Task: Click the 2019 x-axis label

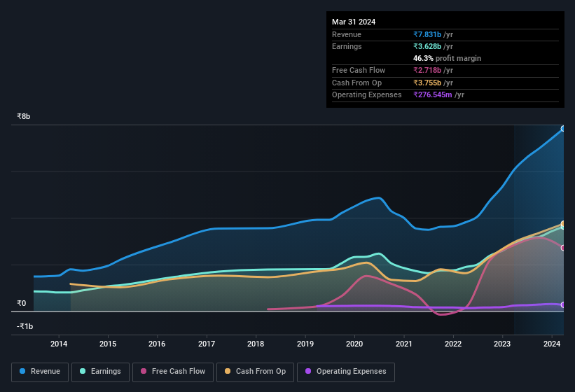Action: 305,344
